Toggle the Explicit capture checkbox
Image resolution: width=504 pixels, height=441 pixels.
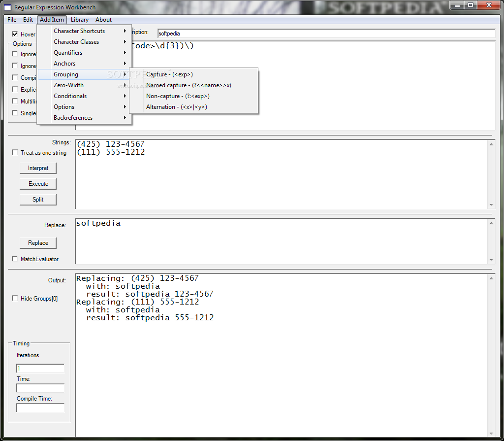[x=15, y=89]
